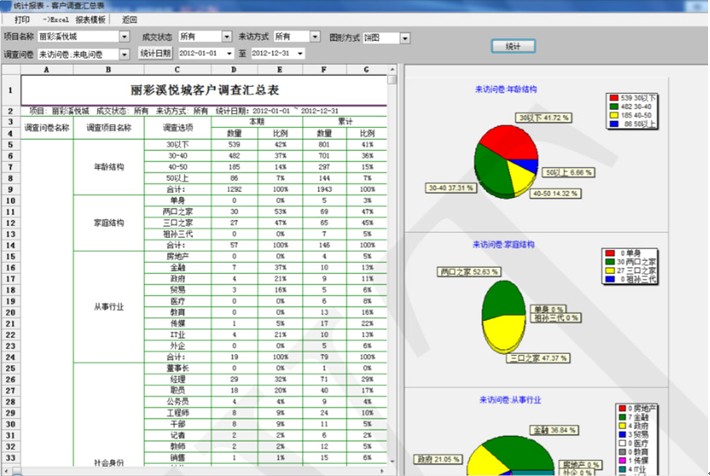Image resolution: width=710 pixels, height=476 pixels.
Task: Click the 30以下 41.72 % pie label
Action: pyautogui.click(x=543, y=118)
